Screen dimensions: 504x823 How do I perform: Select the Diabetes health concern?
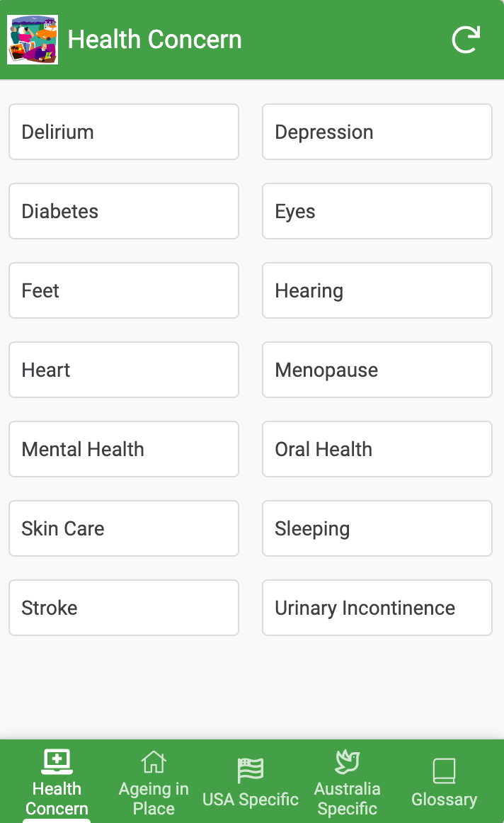point(124,211)
